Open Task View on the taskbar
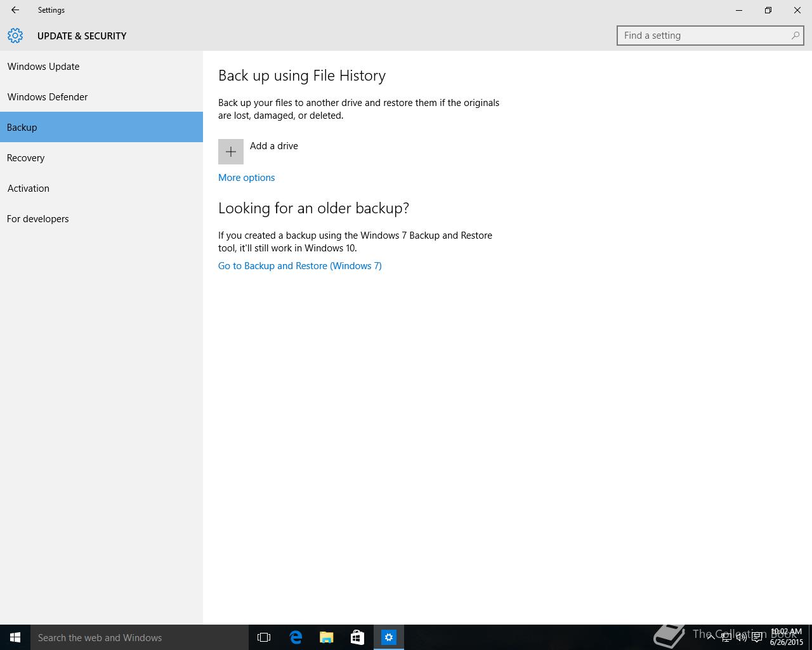 (264, 637)
